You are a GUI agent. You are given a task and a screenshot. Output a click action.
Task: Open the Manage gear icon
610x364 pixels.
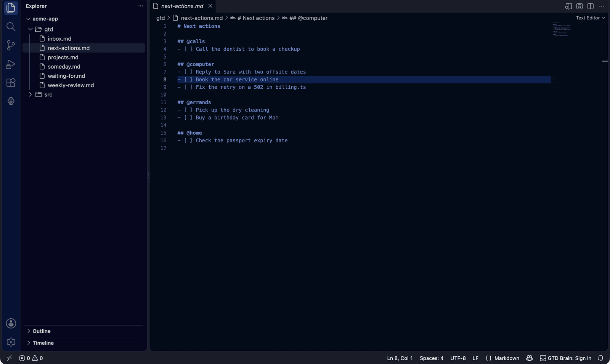coord(11,342)
